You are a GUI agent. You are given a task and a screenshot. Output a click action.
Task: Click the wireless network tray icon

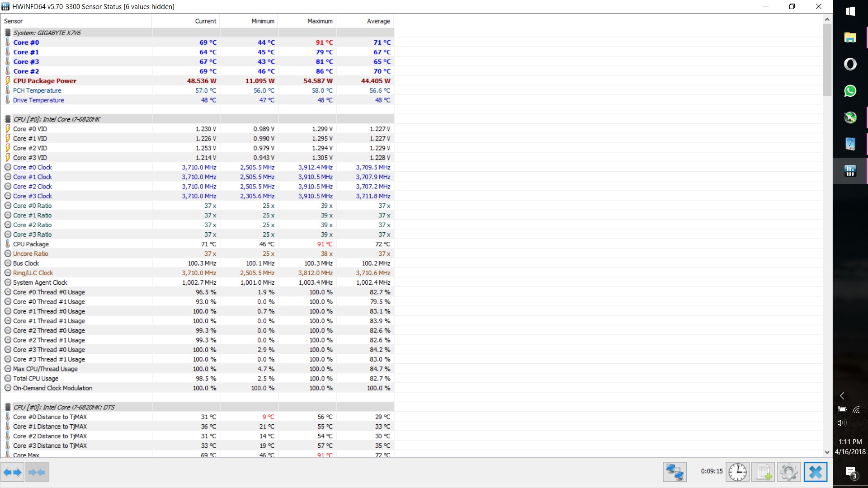point(856,410)
